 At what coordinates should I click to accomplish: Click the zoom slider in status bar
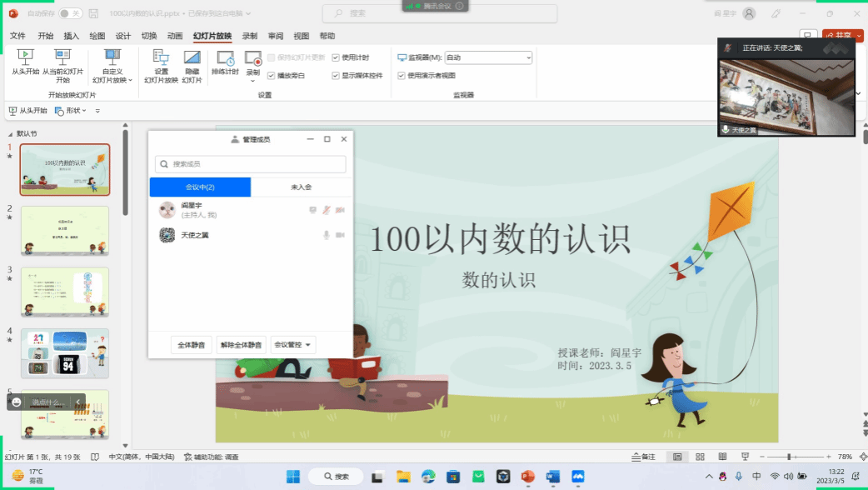(789, 457)
